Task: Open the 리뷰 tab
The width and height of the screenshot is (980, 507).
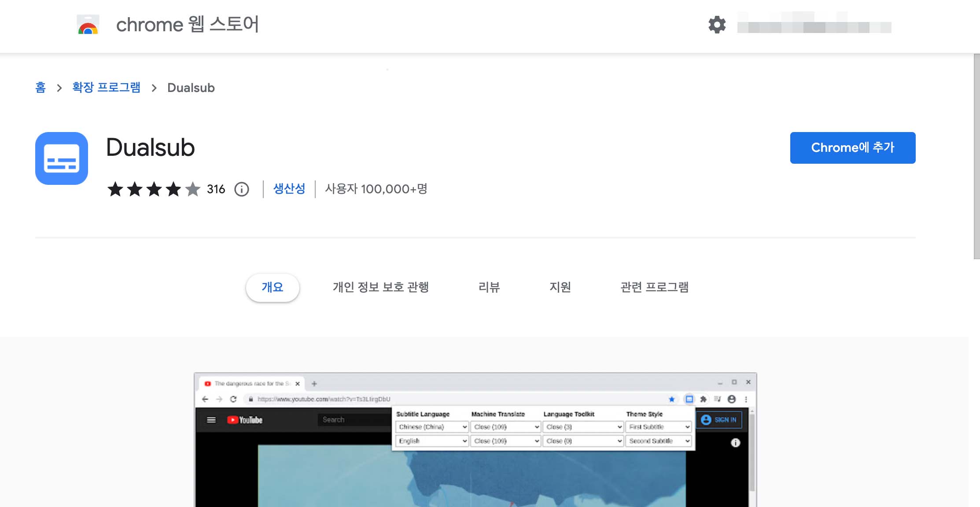Action: tap(489, 287)
